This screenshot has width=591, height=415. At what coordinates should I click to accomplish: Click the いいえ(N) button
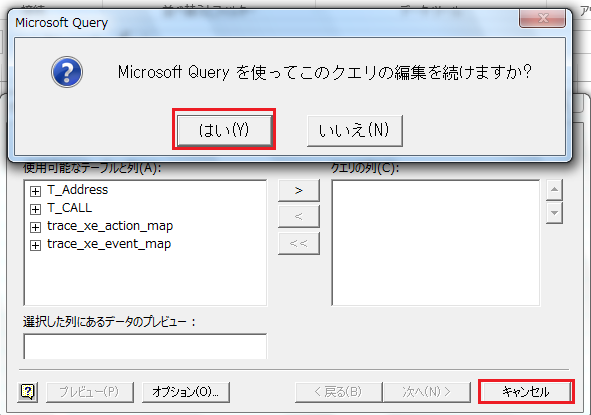point(355,130)
